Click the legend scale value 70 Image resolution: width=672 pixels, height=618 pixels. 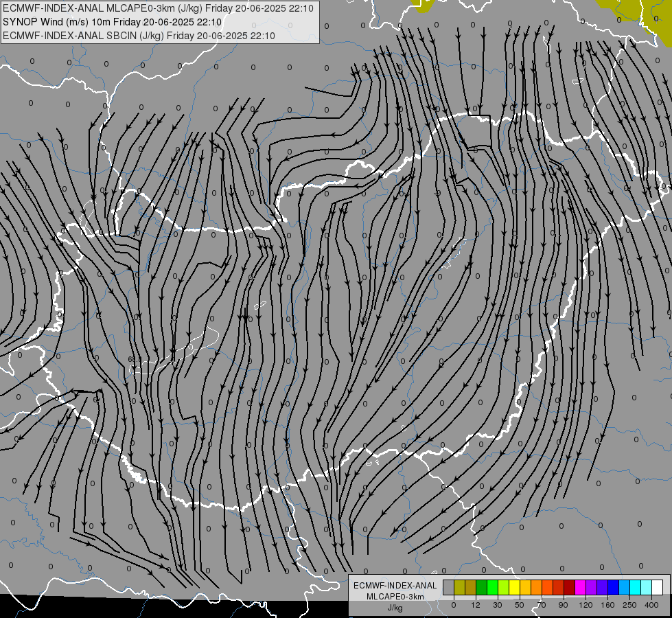click(x=542, y=605)
